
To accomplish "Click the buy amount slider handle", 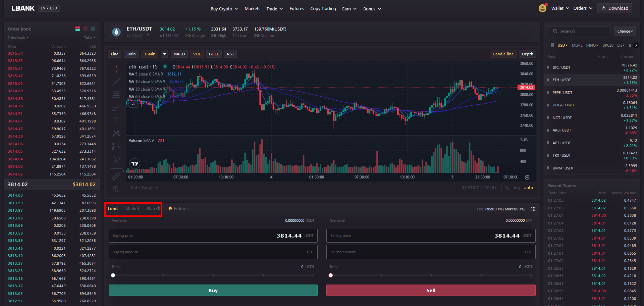I will 113,275.
